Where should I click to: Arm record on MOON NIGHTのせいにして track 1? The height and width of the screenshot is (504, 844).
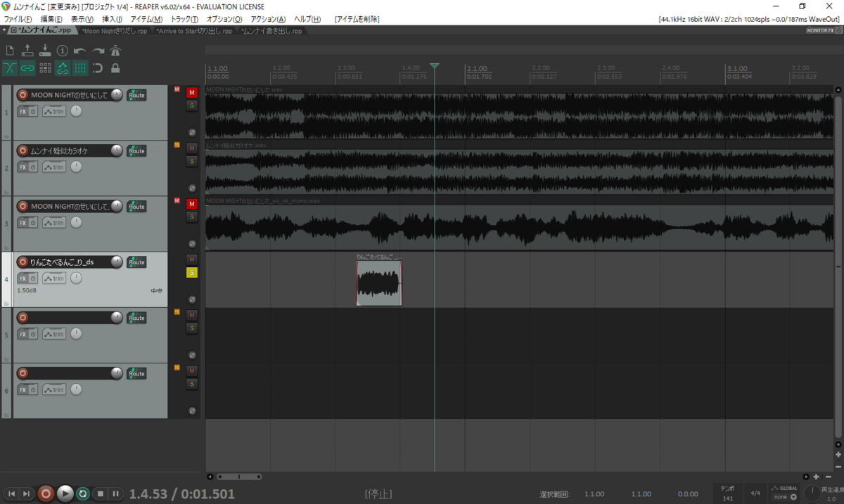pos(23,95)
